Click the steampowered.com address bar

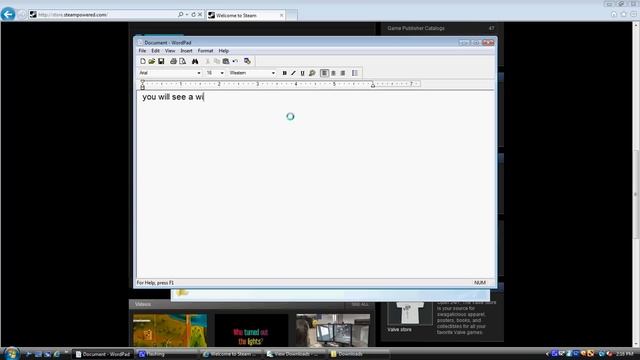[103, 15]
